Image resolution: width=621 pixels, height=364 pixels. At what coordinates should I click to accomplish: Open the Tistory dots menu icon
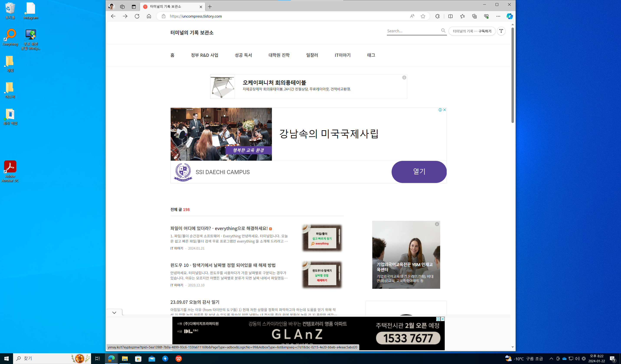point(501,31)
